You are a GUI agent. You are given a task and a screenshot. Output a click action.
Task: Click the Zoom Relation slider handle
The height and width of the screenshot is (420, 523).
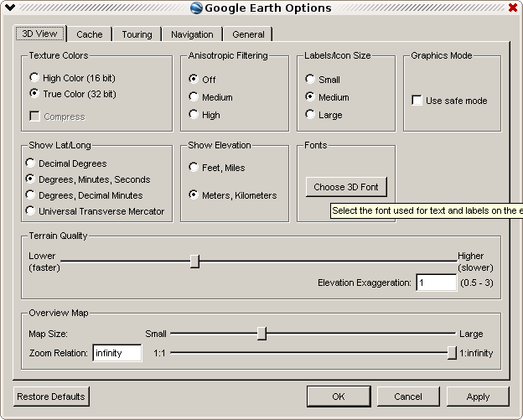click(x=452, y=353)
